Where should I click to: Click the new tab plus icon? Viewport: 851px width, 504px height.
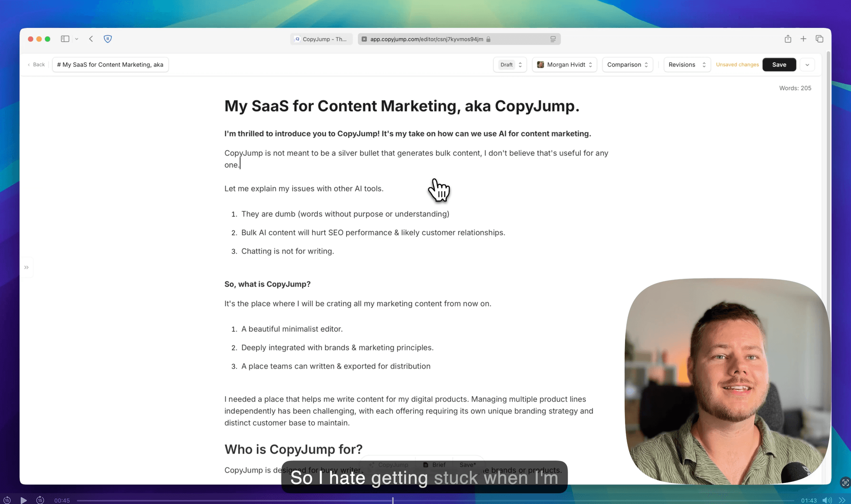pyautogui.click(x=803, y=38)
